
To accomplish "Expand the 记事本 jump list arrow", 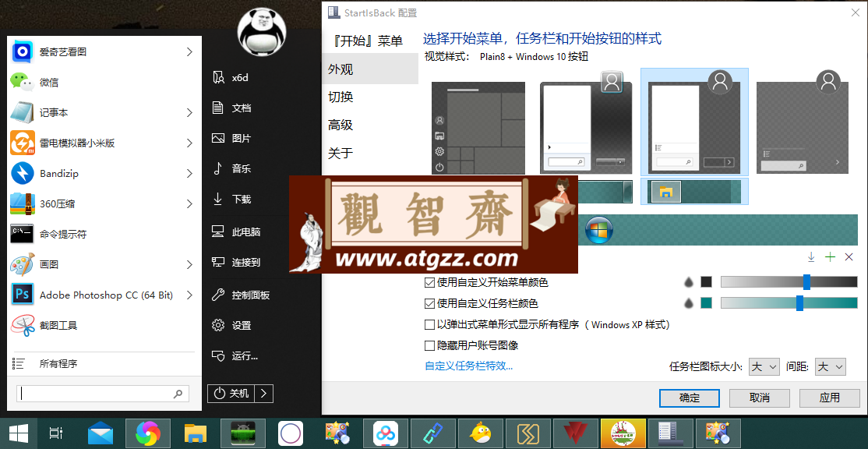I will tap(189, 112).
